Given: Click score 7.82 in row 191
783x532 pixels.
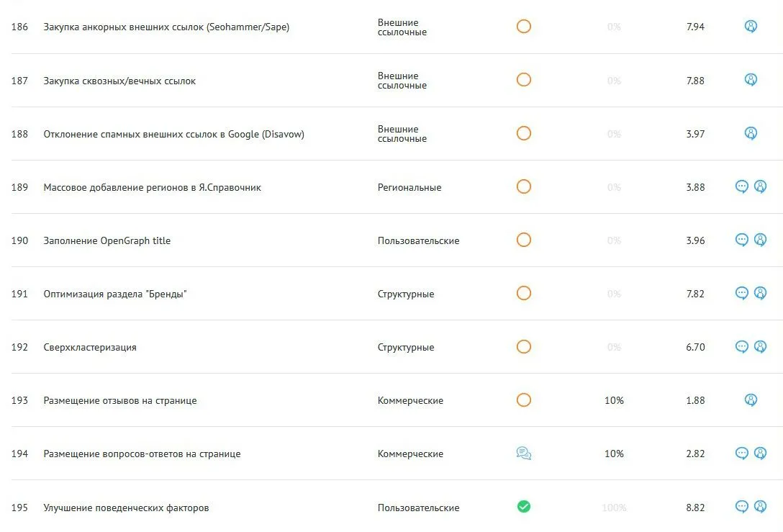Looking at the screenshot, I should pos(695,294).
